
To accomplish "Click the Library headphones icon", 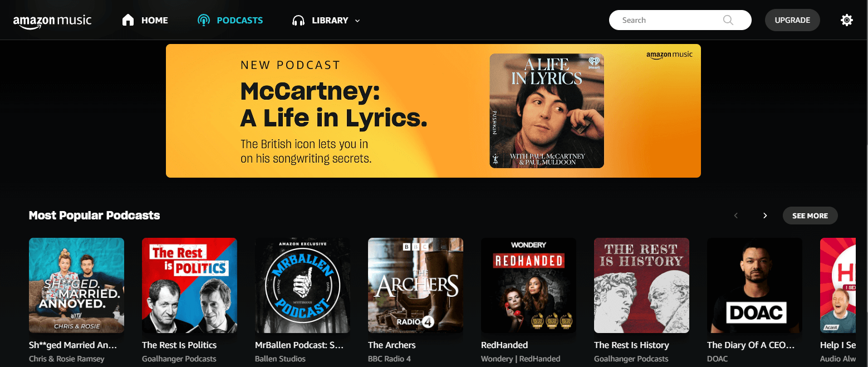I will pyautogui.click(x=298, y=21).
